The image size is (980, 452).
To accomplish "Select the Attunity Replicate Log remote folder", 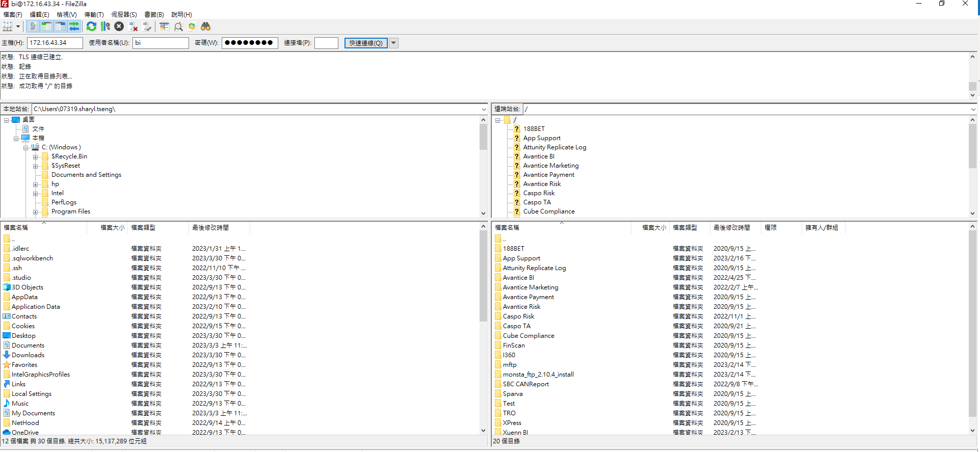I will (534, 268).
